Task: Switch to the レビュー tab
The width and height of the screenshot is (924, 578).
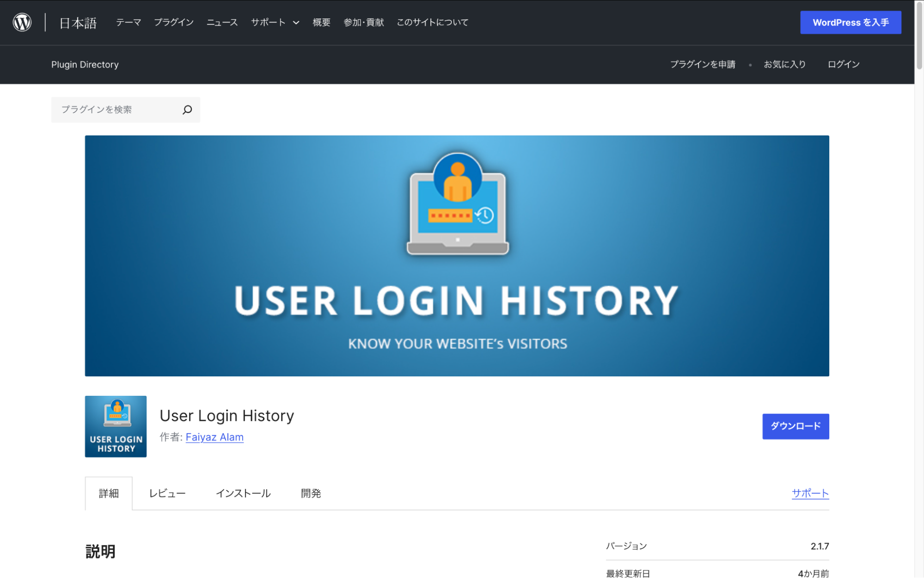Action: point(167,493)
